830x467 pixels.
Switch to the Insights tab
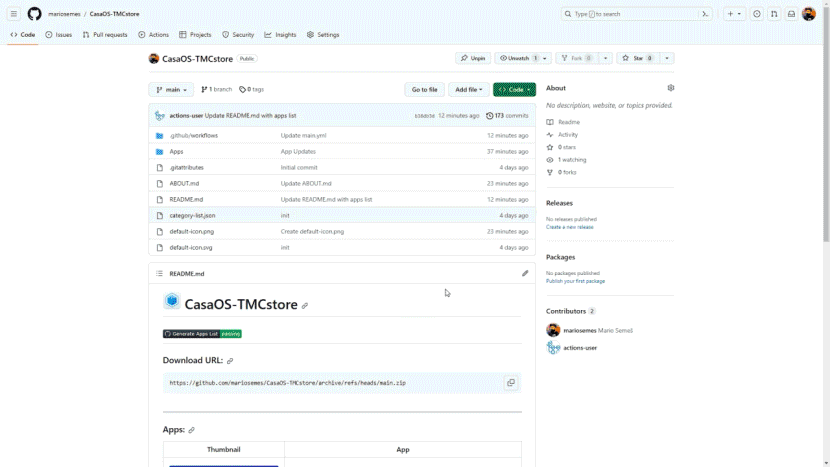[x=281, y=35]
